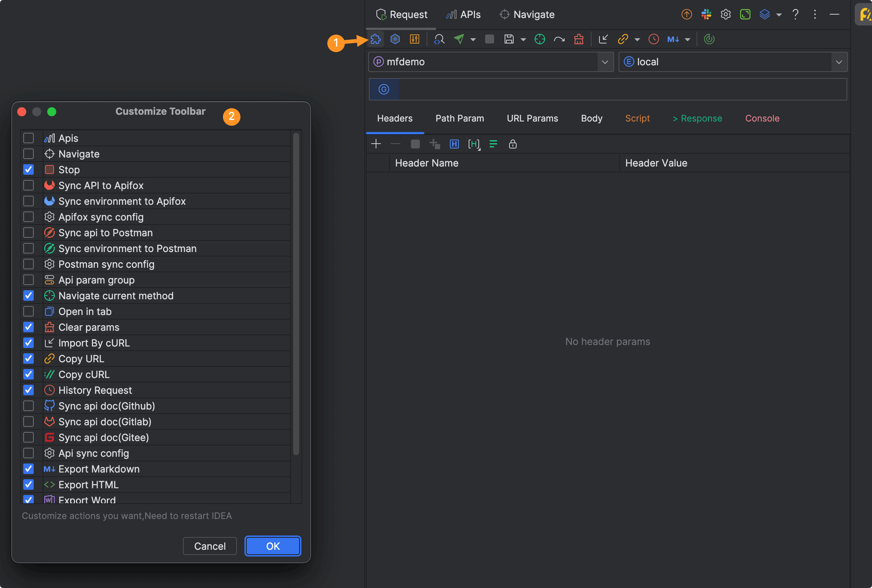872x588 pixels.
Task: Uncheck the Copy cURL checkbox
Action: (x=28, y=374)
